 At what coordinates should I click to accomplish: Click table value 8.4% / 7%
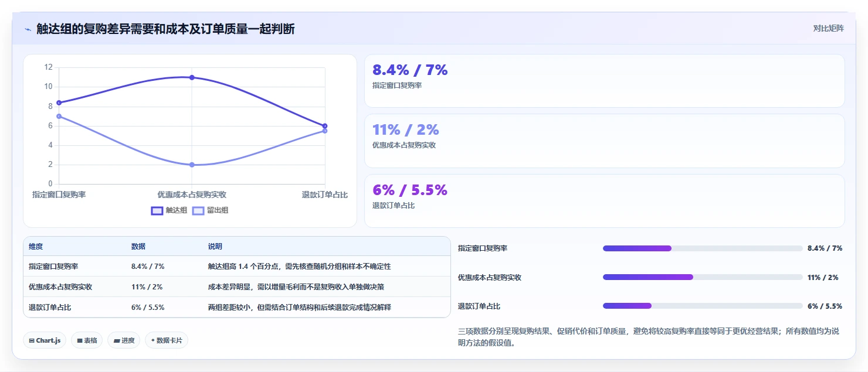(148, 267)
